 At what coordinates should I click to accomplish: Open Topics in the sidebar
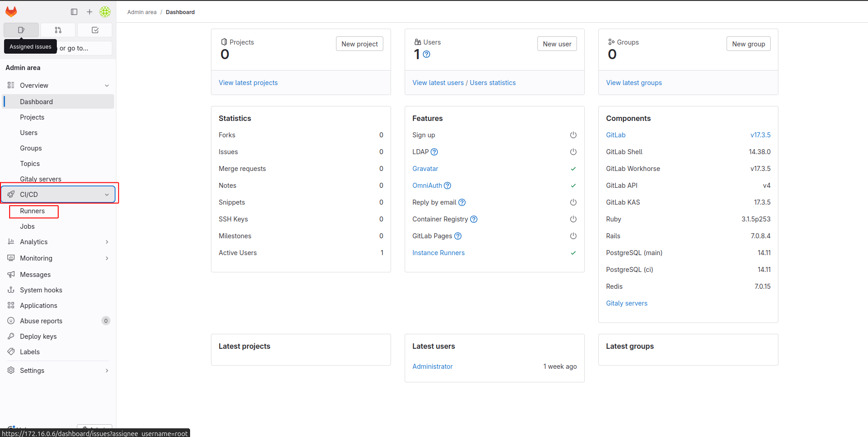[58, 164]
